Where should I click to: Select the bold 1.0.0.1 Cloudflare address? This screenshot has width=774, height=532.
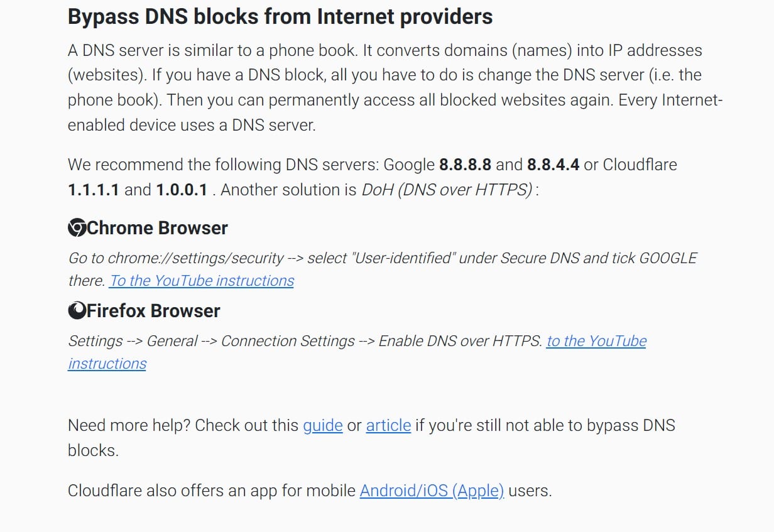182,190
